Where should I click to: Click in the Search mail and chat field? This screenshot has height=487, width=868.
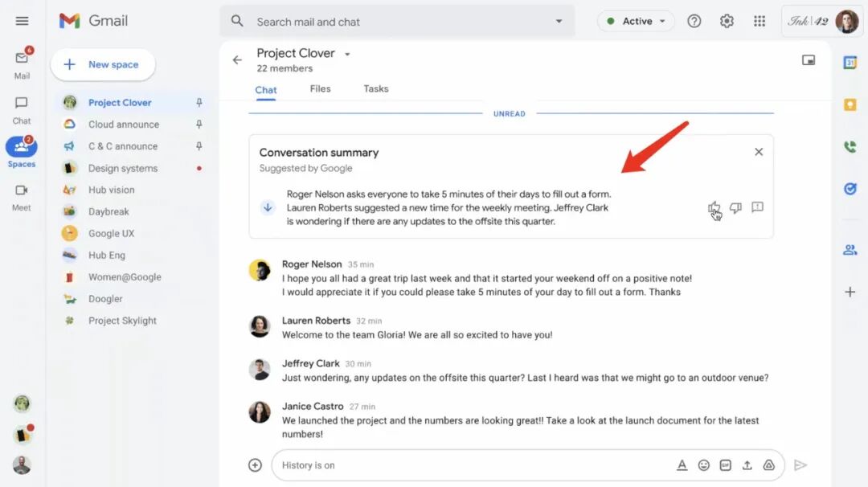coord(396,22)
